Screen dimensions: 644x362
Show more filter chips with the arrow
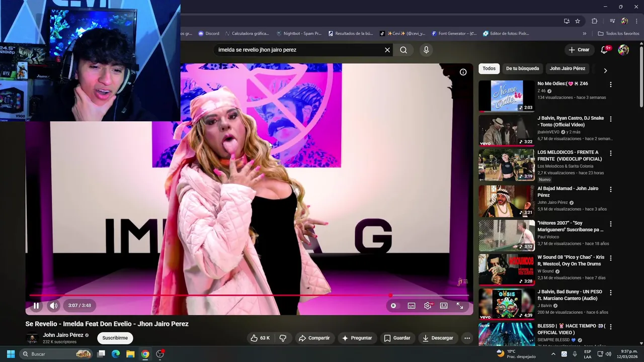605,70
